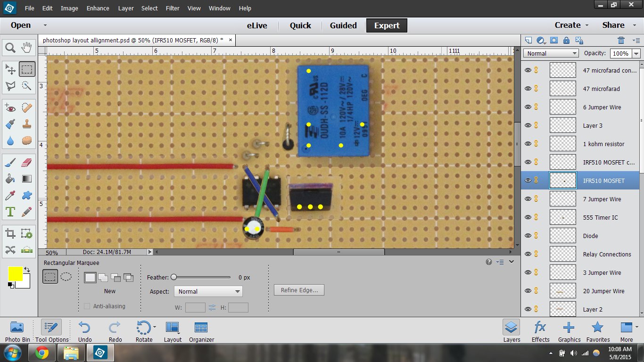Open the Rotate options arrow
Screen dimensions: 644x362
[x=154, y=326]
